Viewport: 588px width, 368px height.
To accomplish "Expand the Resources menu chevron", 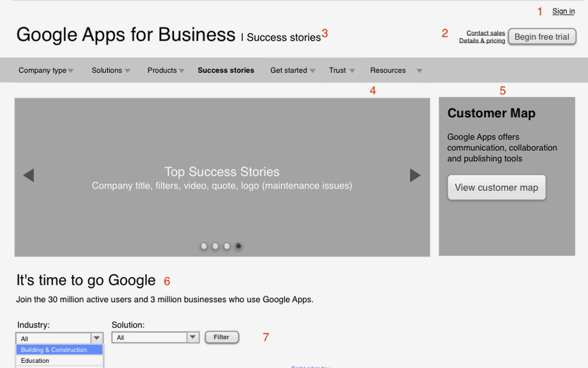I will click(x=419, y=70).
